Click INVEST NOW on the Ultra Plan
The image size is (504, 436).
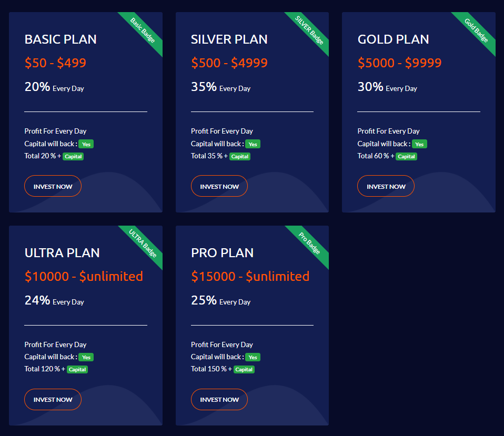click(x=53, y=399)
